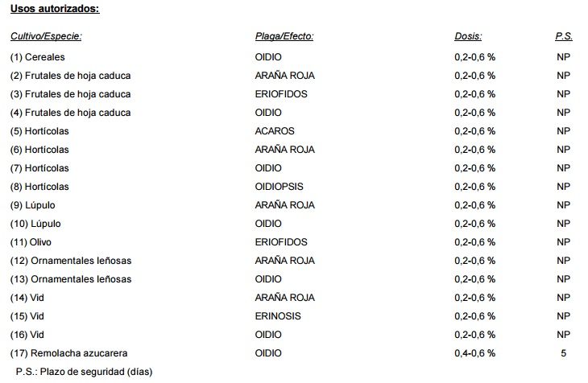
Task: Click the 'Usos autorizados:' heading
Action: pos(55,9)
